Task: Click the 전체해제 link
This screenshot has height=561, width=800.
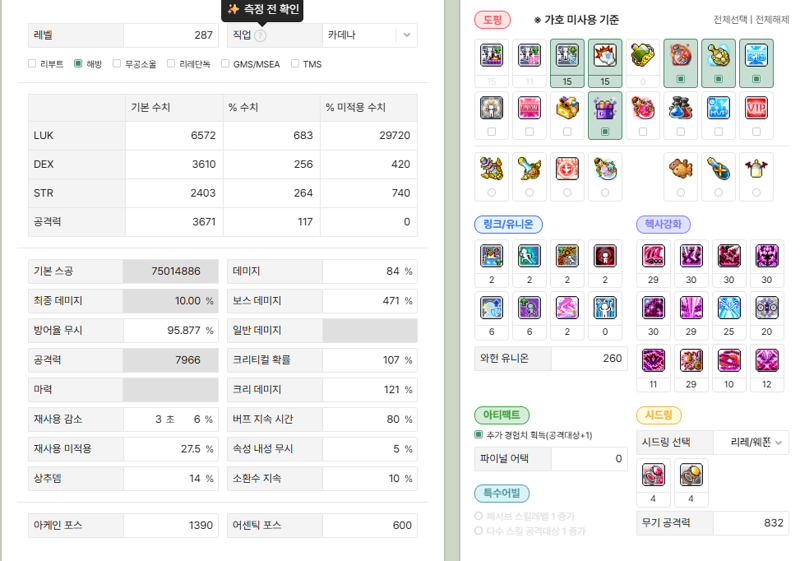Action: 772,19
